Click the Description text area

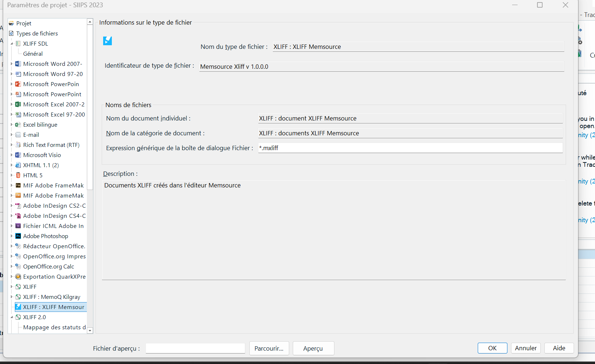334,230
